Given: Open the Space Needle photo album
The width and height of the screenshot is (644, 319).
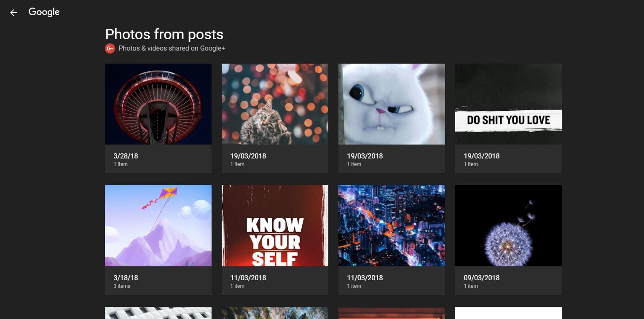Looking at the screenshot, I should click(158, 104).
